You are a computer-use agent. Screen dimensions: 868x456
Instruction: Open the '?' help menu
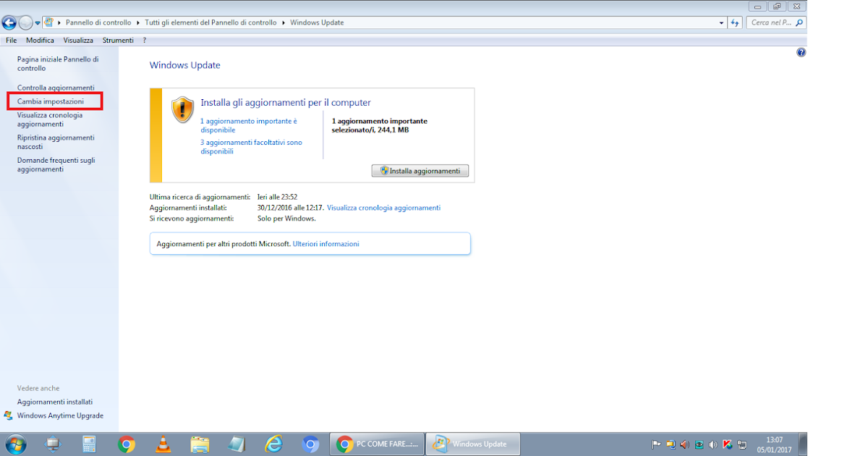tap(145, 40)
